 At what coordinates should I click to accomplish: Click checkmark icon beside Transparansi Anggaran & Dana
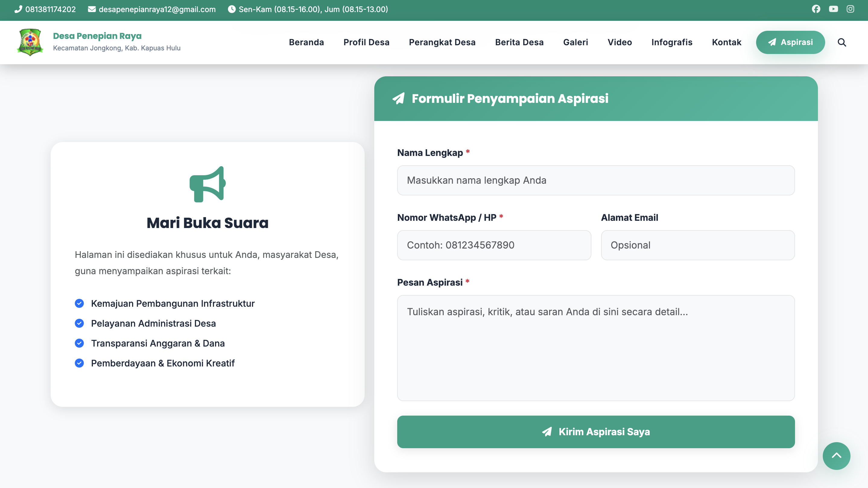79,343
